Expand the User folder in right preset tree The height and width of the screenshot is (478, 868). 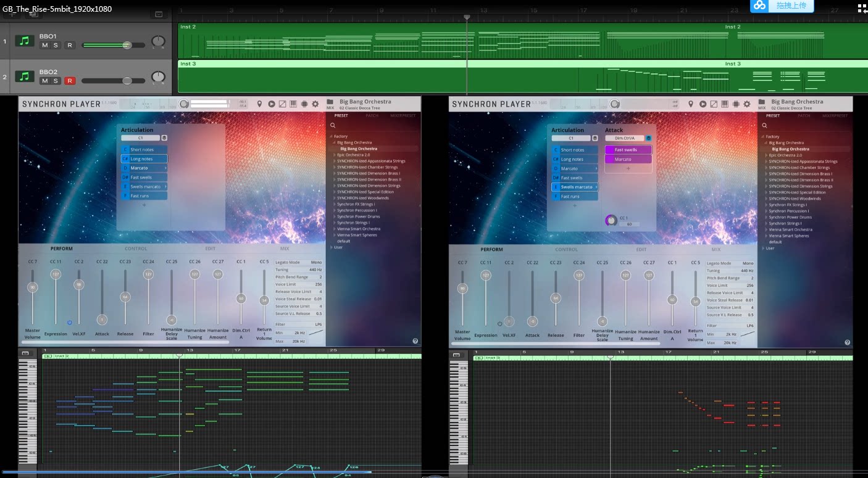pyautogui.click(x=763, y=248)
